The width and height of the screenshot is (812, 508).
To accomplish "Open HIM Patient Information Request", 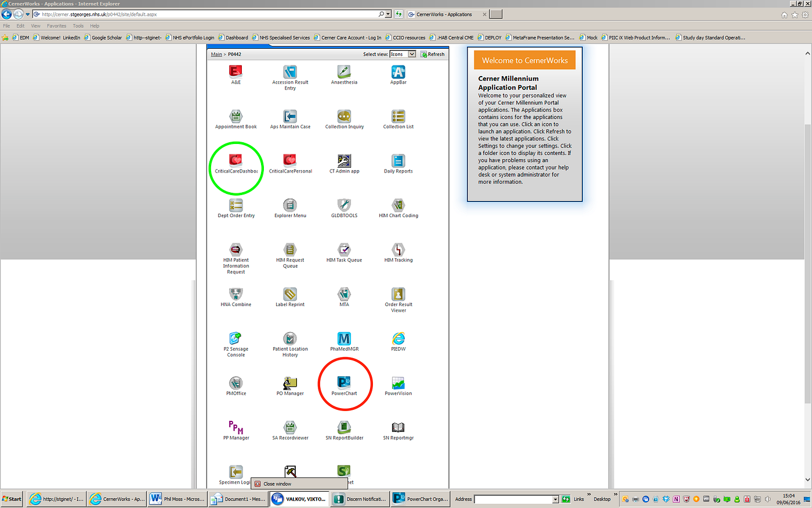I will click(235, 250).
